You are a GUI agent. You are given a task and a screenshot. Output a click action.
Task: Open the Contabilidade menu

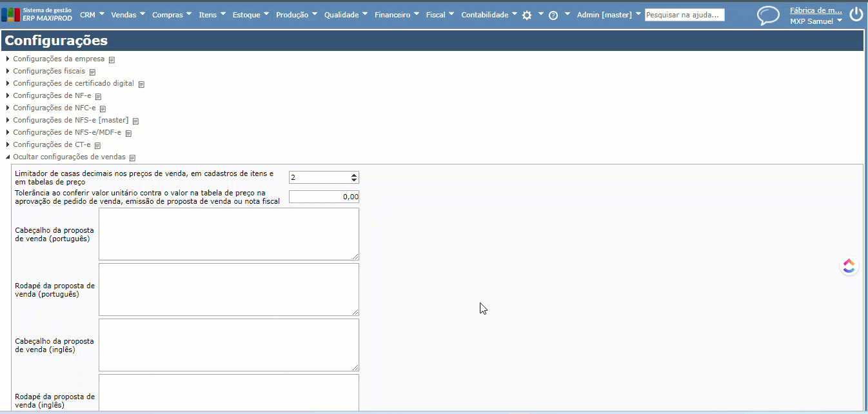(489, 15)
